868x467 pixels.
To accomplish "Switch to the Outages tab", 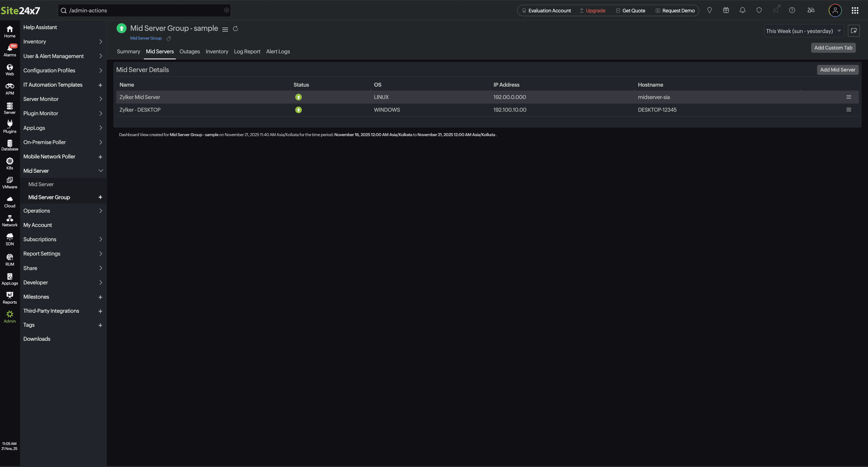I will tap(189, 51).
